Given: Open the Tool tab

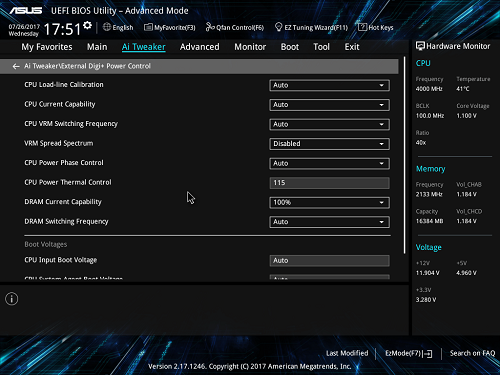Looking at the screenshot, I should click(321, 47).
